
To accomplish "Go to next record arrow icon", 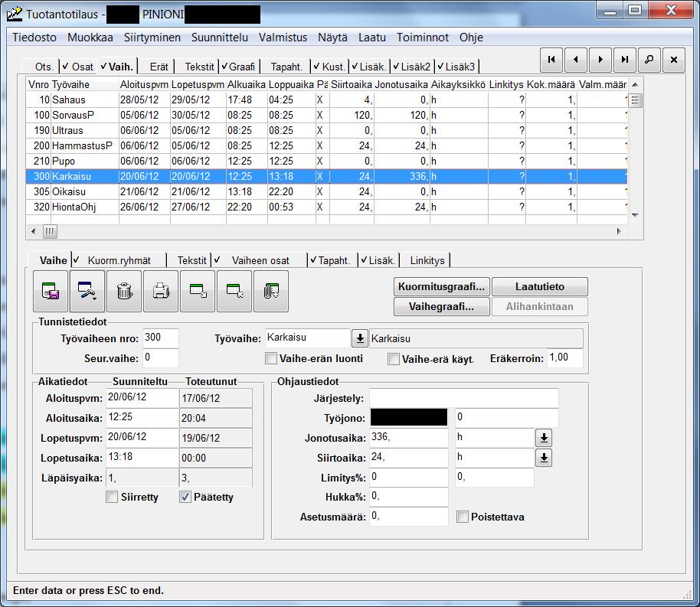I will coord(600,60).
